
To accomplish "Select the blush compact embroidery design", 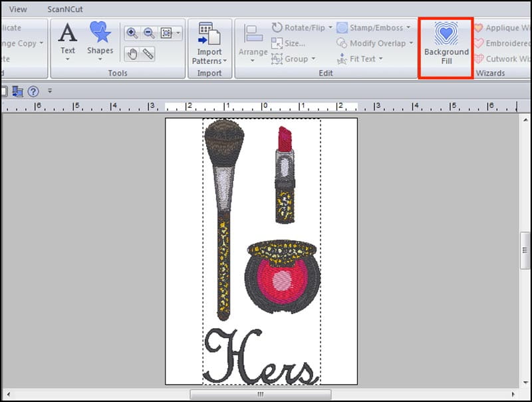I will pyautogui.click(x=282, y=276).
